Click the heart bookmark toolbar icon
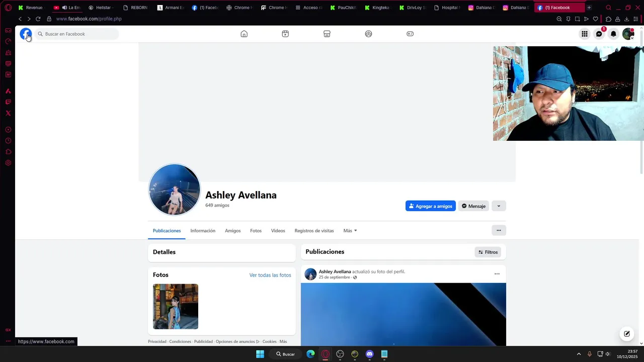The image size is (644, 362). 596,19
